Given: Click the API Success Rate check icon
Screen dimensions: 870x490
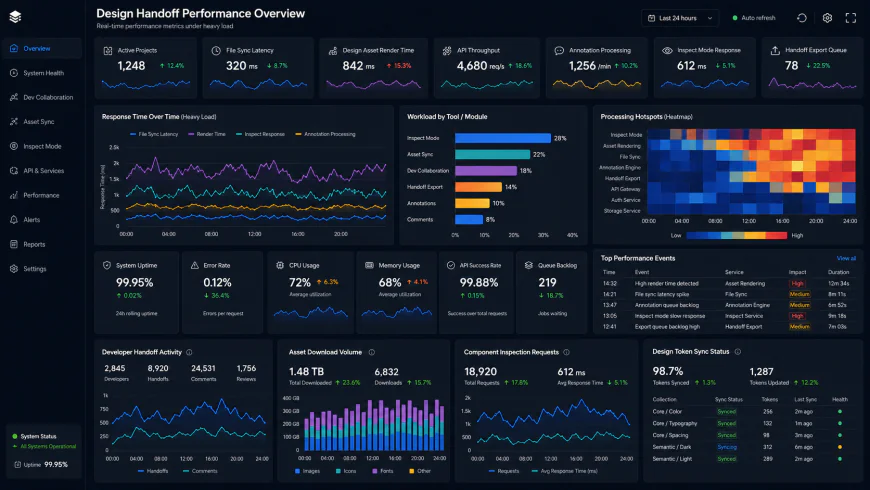Looking at the screenshot, I should 451,265.
